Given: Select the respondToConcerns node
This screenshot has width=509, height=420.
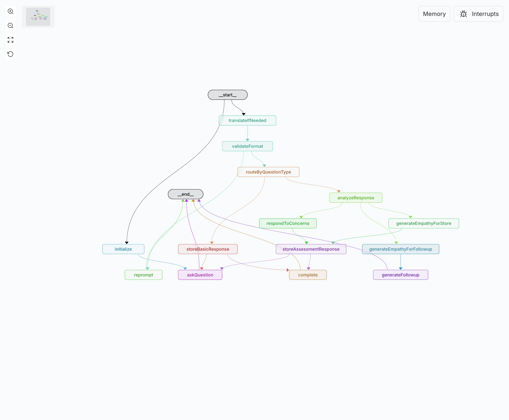Looking at the screenshot, I should (288, 223).
